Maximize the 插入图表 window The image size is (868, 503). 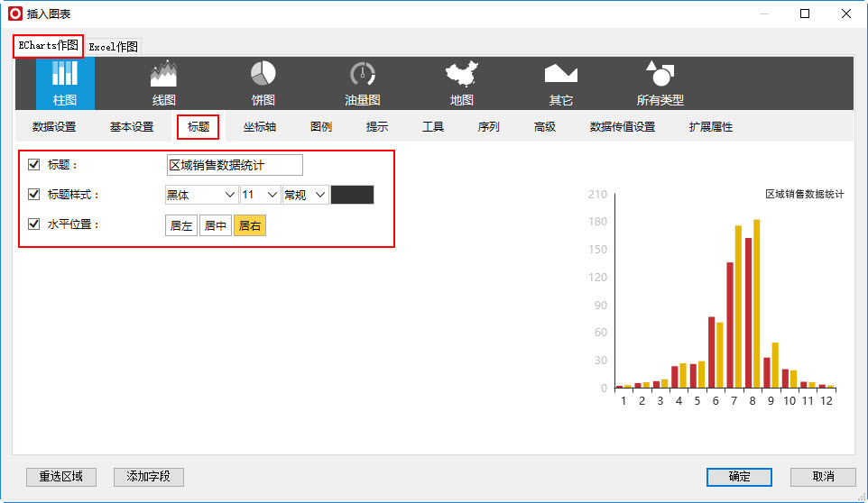coord(805,14)
